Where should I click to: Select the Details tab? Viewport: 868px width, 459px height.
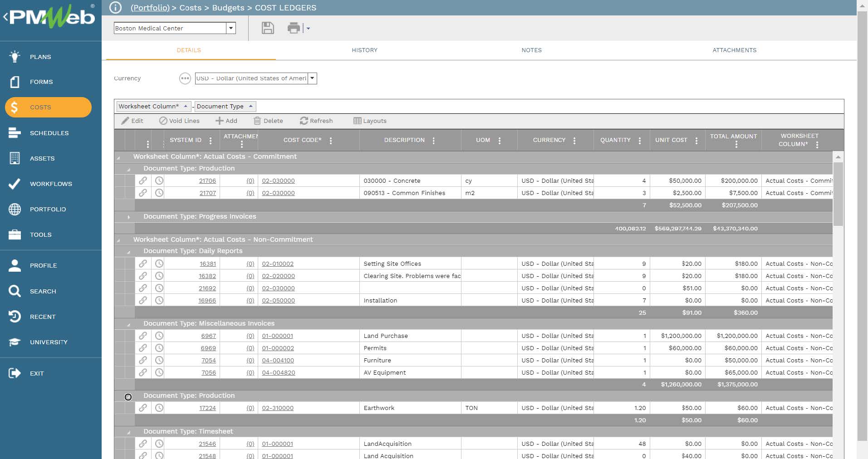pyautogui.click(x=189, y=50)
